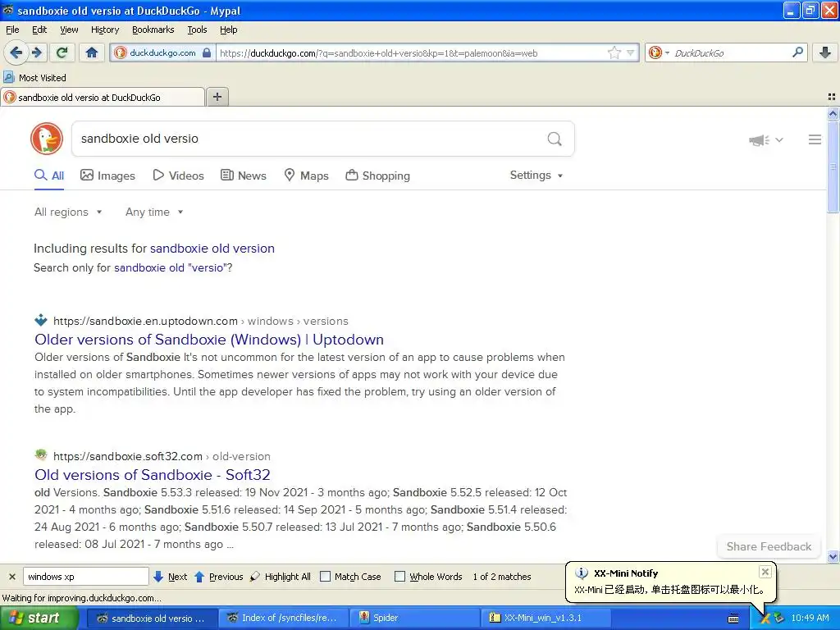Click the Share Feedback button

[769, 546]
